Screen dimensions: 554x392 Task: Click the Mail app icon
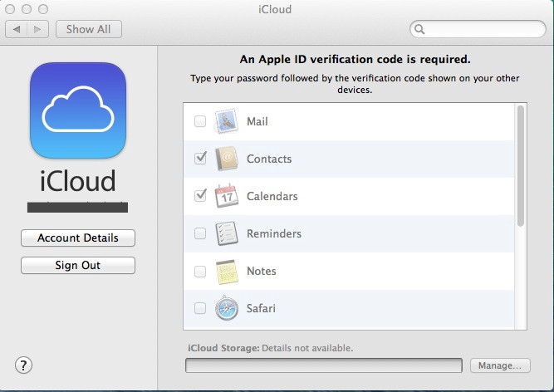pos(226,121)
